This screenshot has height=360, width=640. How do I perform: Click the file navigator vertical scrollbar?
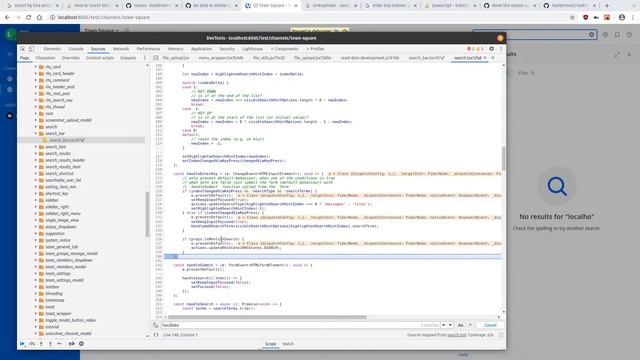(x=147, y=214)
